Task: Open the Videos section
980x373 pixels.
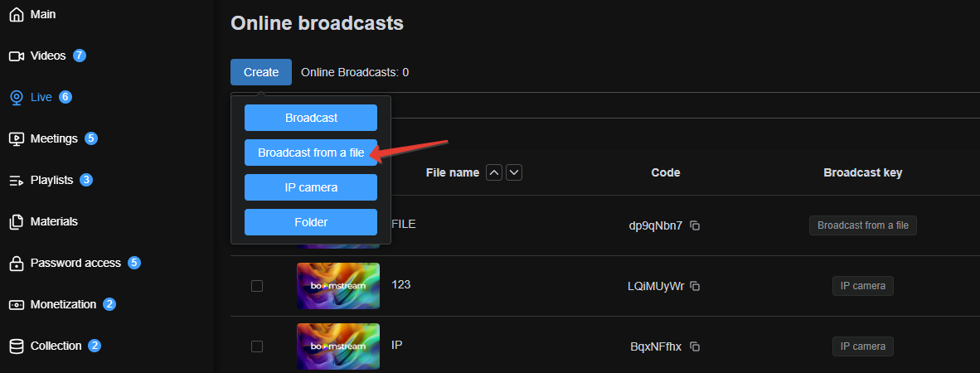Action: click(x=48, y=56)
